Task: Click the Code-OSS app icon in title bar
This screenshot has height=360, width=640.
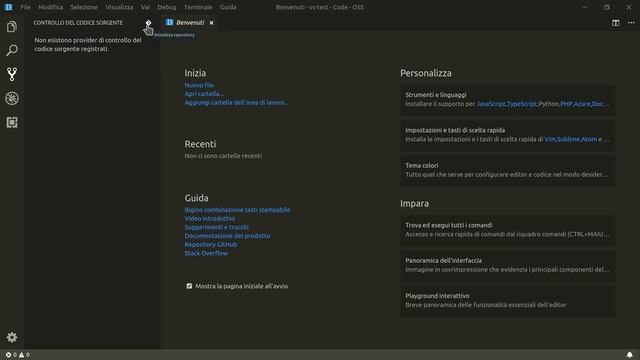Action: (8, 7)
